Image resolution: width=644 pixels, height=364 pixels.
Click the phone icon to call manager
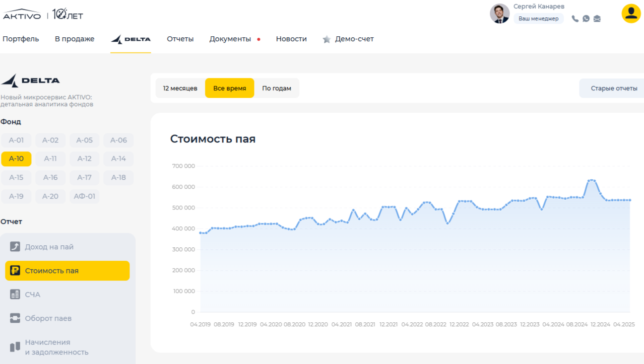coord(575,19)
